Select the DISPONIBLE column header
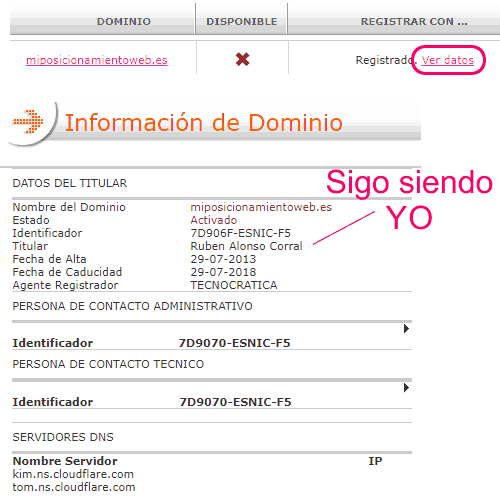 pos(242,22)
